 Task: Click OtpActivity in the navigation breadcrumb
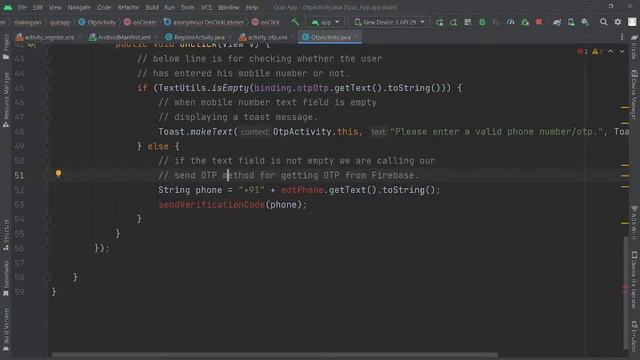click(x=97, y=22)
